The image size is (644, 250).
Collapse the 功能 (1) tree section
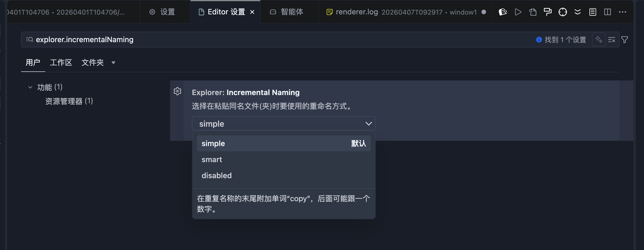(30, 87)
